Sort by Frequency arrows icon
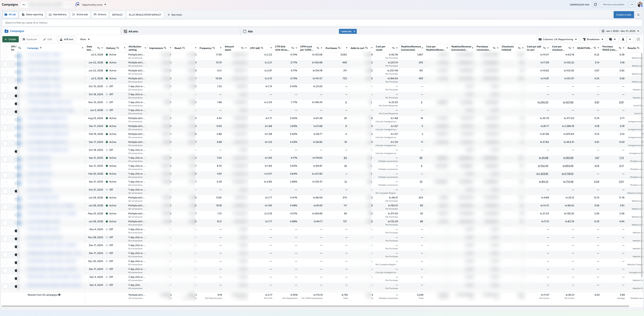Screen dimensions: 644x316 [x=214, y=48]
